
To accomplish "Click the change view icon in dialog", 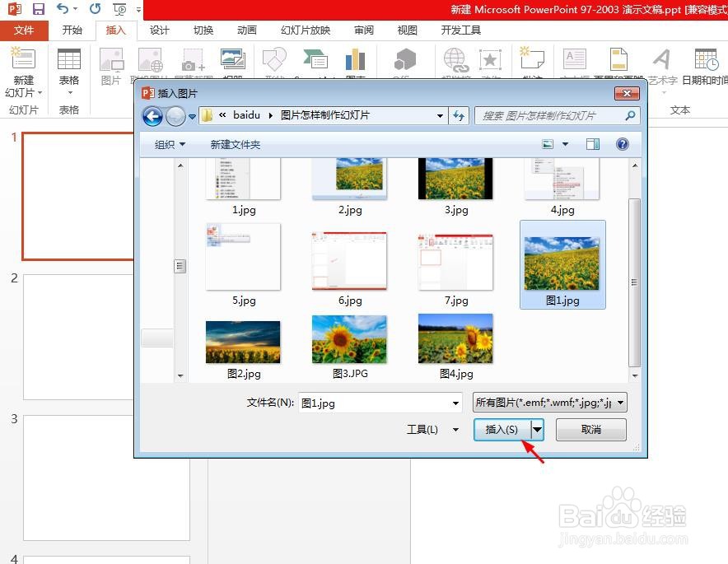I will tap(548, 144).
